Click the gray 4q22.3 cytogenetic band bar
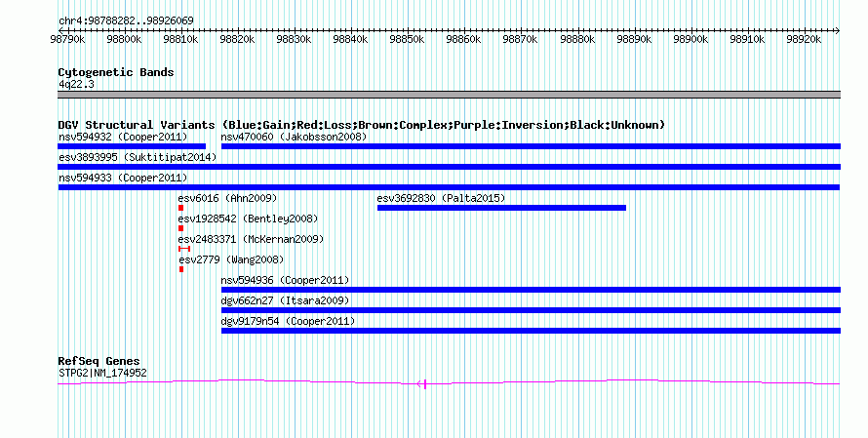Image resolution: width=868 pixels, height=438 pixels. 450,95
